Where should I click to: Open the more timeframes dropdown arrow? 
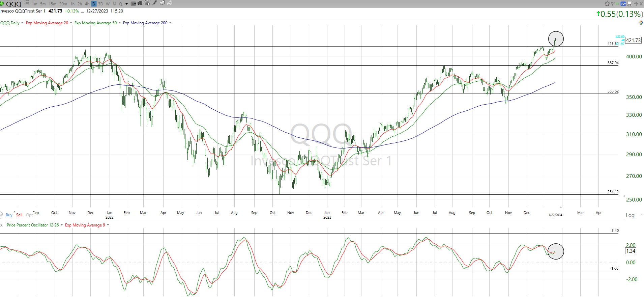[126, 4]
